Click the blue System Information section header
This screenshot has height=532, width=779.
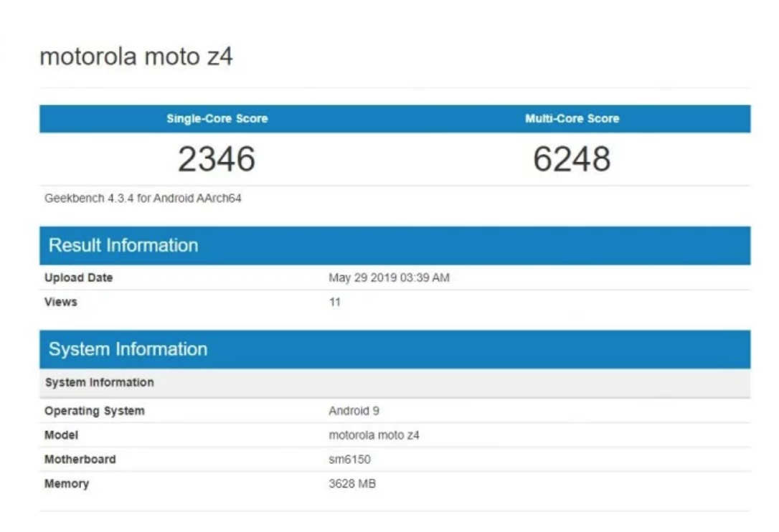coord(395,349)
